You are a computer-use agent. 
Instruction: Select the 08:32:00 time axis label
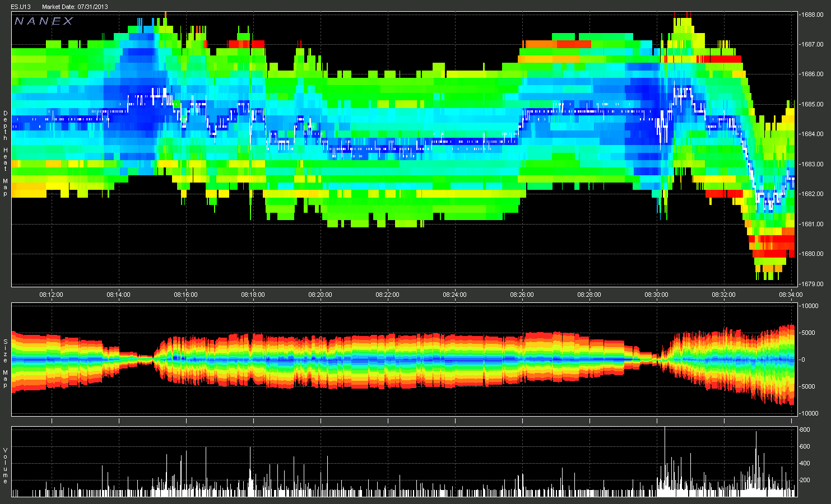(x=723, y=295)
